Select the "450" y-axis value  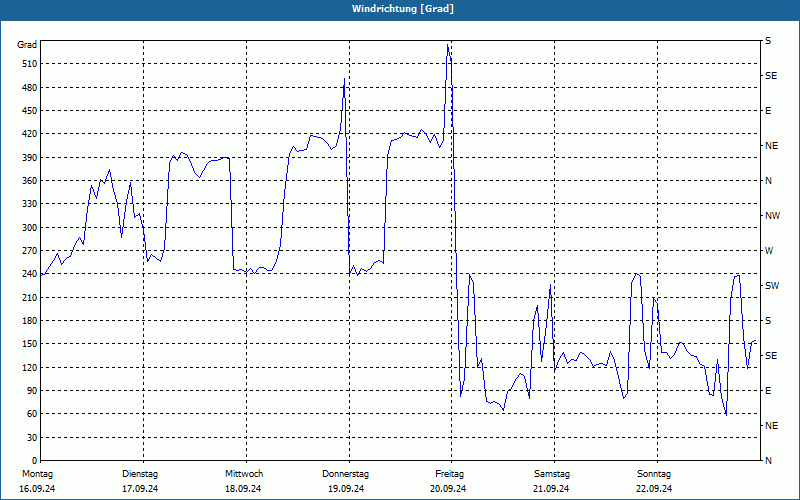[x=30, y=111]
